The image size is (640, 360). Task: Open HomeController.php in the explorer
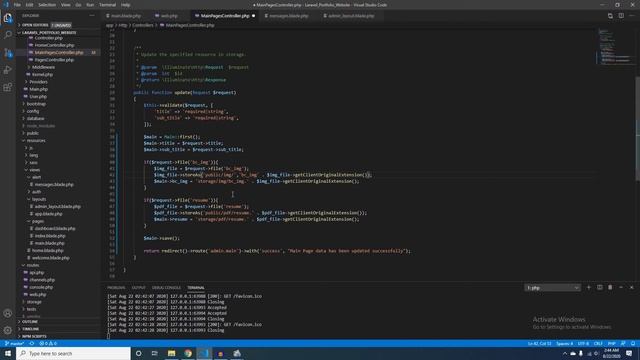tap(54, 45)
